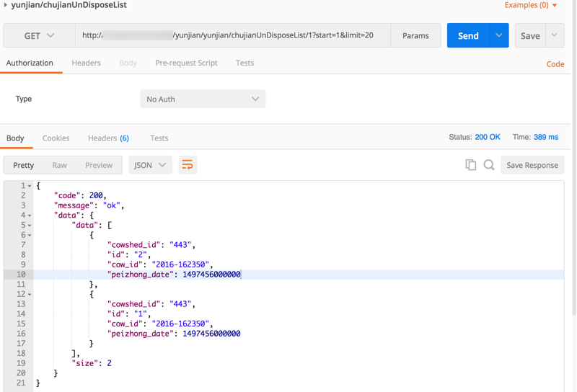This screenshot has height=392, width=577.
Task: Collapse JSON fold arrow on line 1
Action: pos(30,186)
